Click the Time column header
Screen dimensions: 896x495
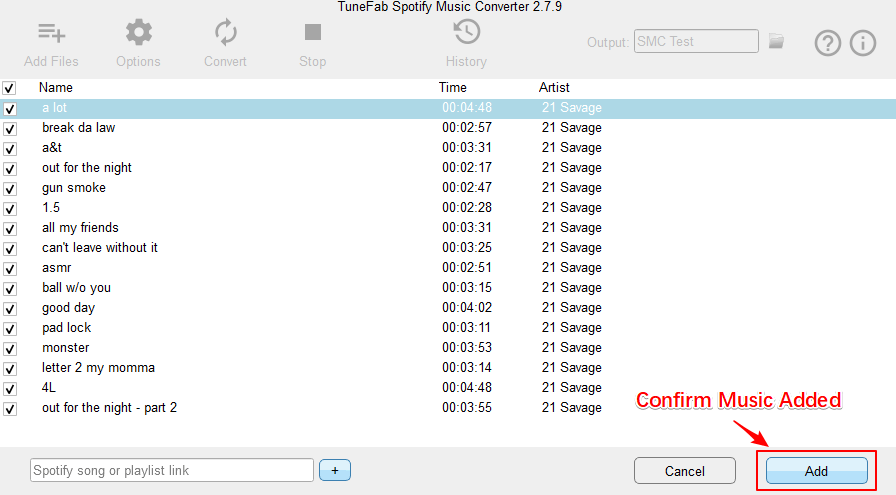tap(453, 87)
